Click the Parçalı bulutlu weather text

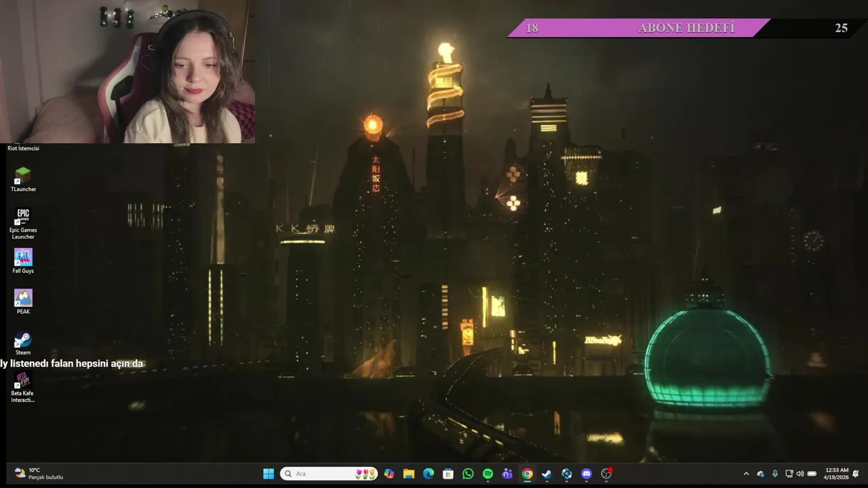pos(45,477)
